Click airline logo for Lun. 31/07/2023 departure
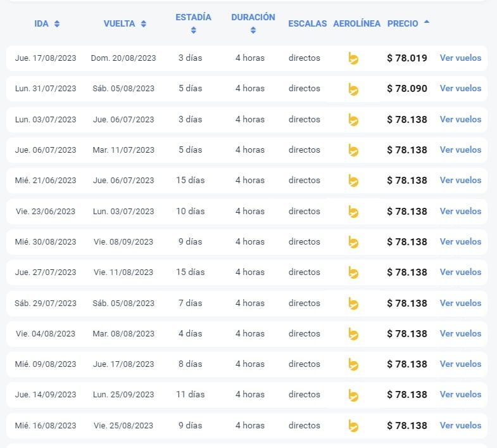The image size is (497, 448). coord(353,89)
